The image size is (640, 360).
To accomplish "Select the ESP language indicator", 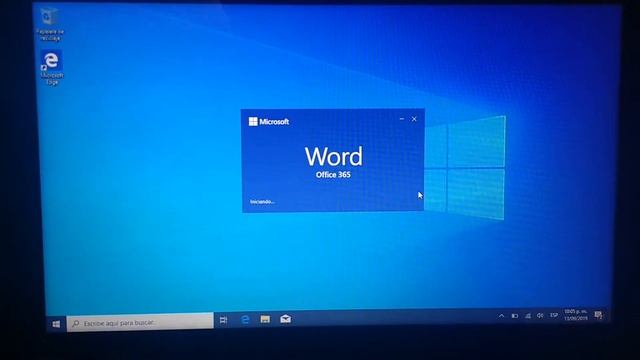I will (x=554, y=315).
